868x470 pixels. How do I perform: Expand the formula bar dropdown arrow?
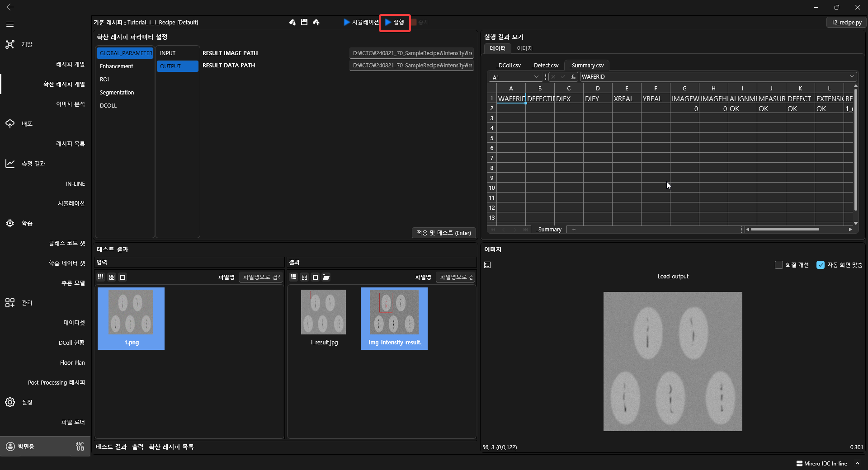tap(852, 76)
